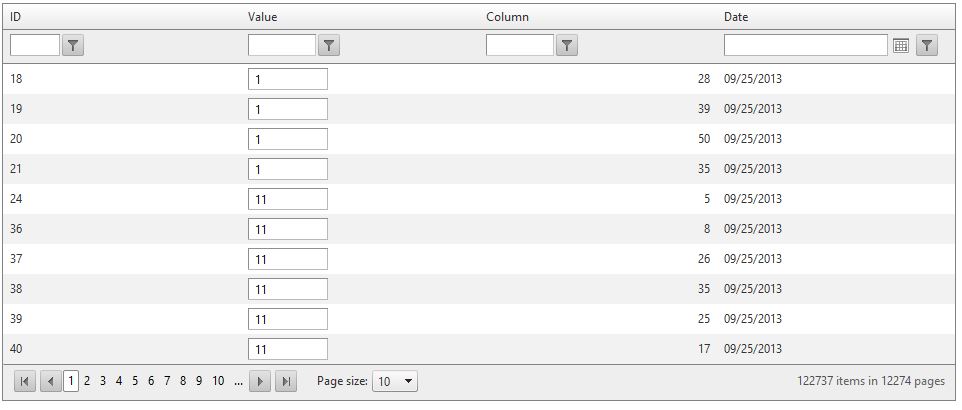The width and height of the screenshot is (962, 410).
Task: Go to the previous page
Action: tap(50, 381)
